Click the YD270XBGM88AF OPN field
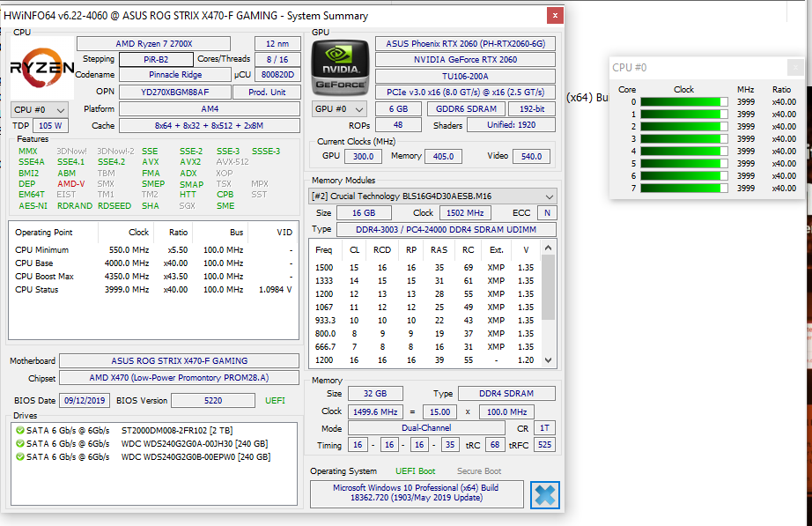This screenshot has height=526, width=812. tap(175, 93)
